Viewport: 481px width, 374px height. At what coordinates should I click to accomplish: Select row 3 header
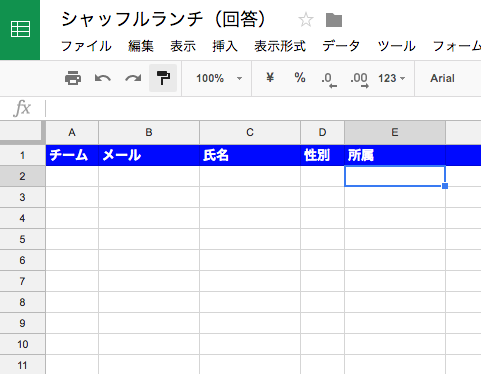[x=22, y=197]
